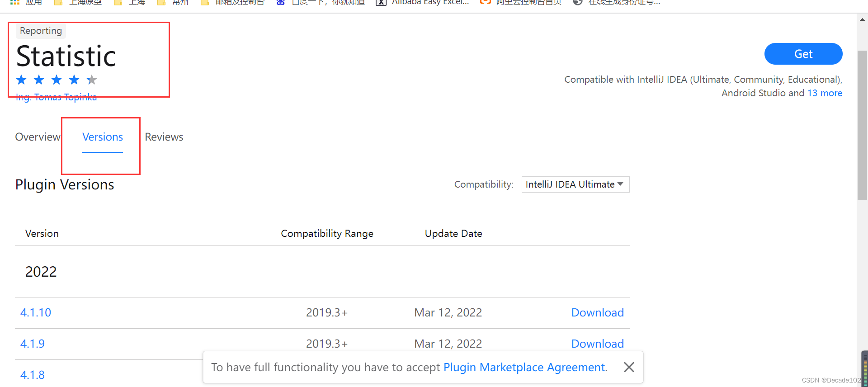Click the 'Compatibility Range' column header
868x387 pixels.
point(327,233)
